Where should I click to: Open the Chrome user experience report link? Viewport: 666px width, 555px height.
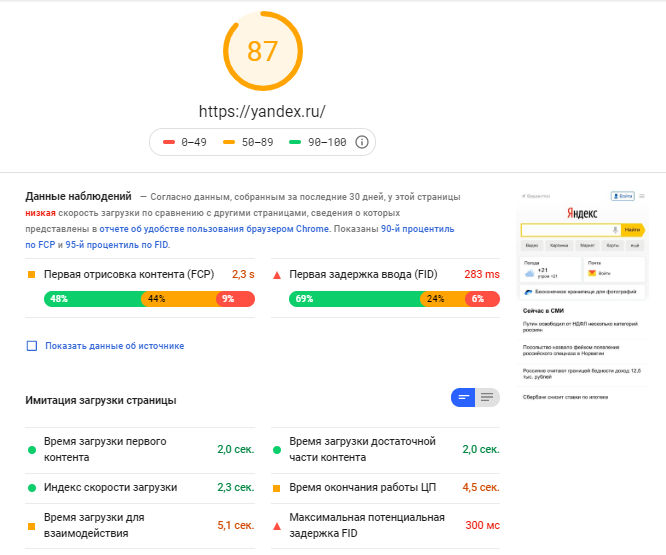point(214,229)
